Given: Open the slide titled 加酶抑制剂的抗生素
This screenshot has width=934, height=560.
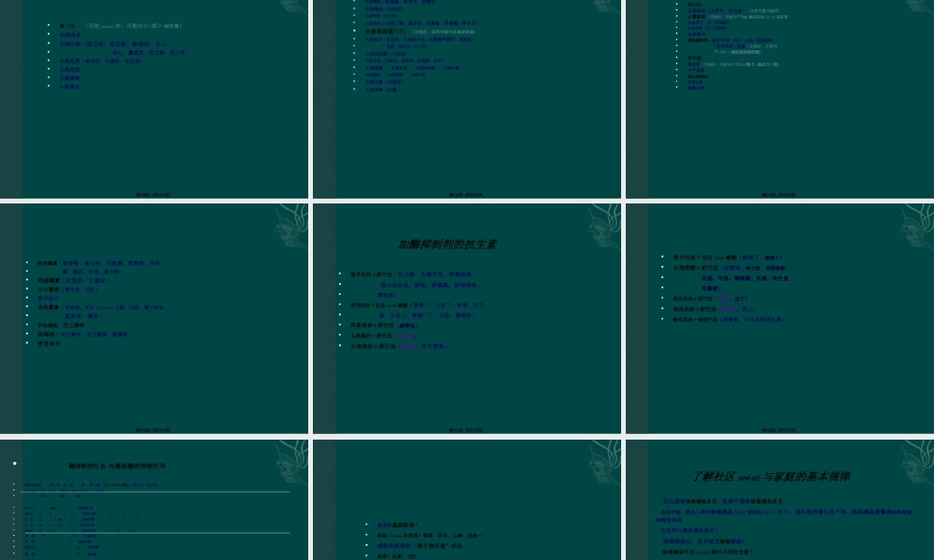Looking at the screenshot, I should coord(467,317).
